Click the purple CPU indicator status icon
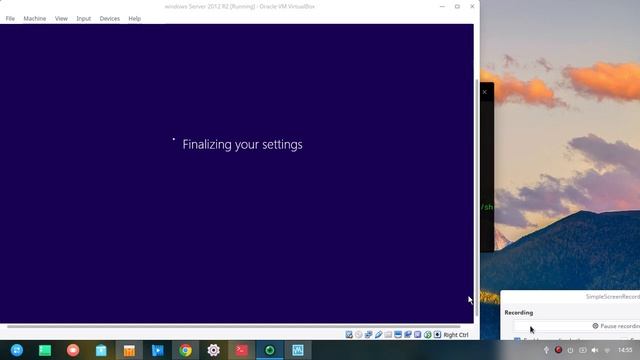Screen dimensions: 640x360 click(418, 335)
